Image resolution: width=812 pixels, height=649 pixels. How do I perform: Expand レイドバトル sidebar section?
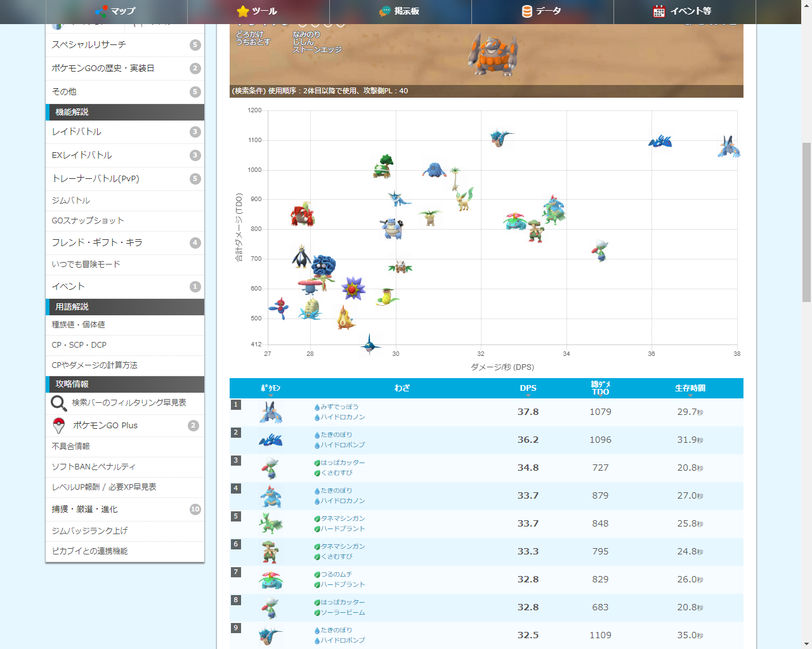point(125,132)
